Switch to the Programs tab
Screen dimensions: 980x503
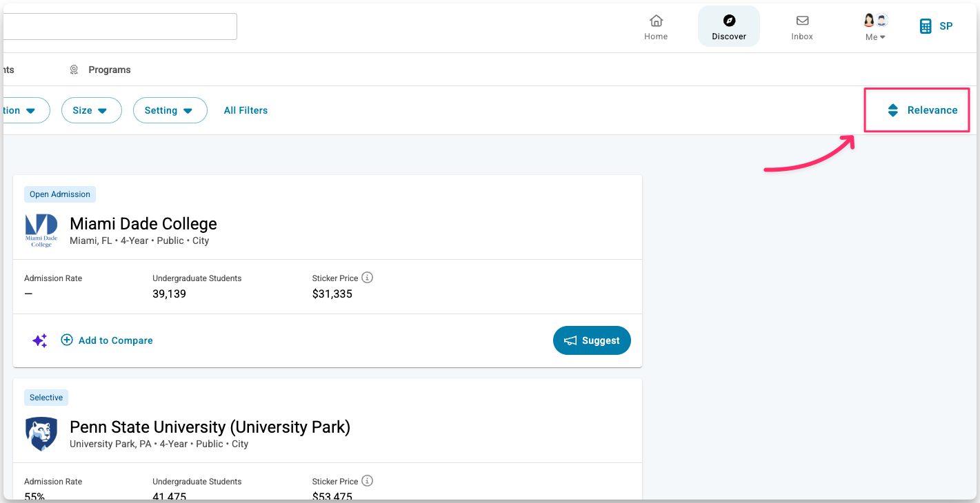tap(109, 70)
